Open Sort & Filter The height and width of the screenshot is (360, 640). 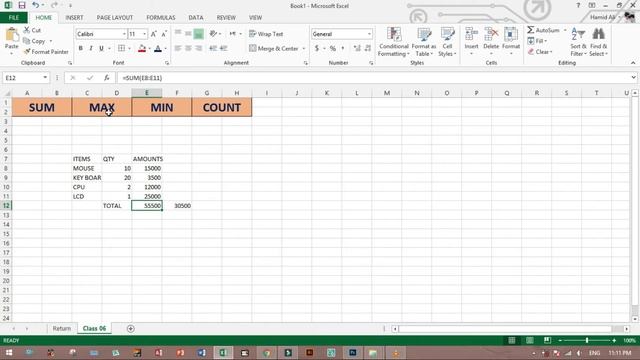pos(578,42)
